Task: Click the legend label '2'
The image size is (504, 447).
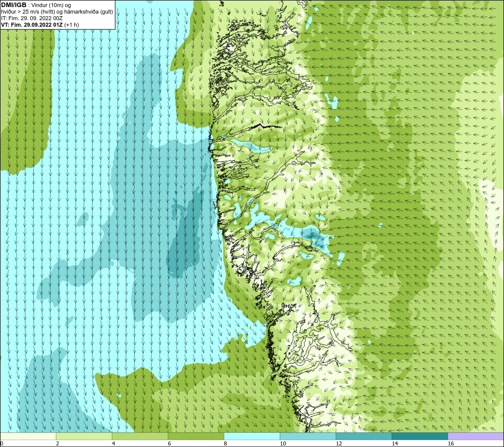Action: [57, 443]
